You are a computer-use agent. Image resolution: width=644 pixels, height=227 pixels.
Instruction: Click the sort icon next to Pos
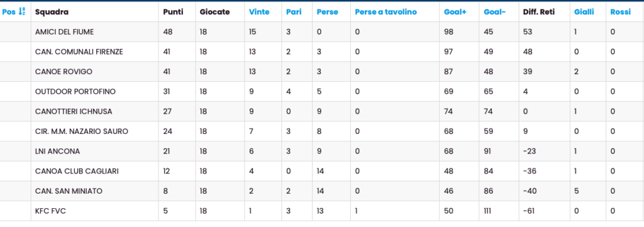(x=22, y=12)
